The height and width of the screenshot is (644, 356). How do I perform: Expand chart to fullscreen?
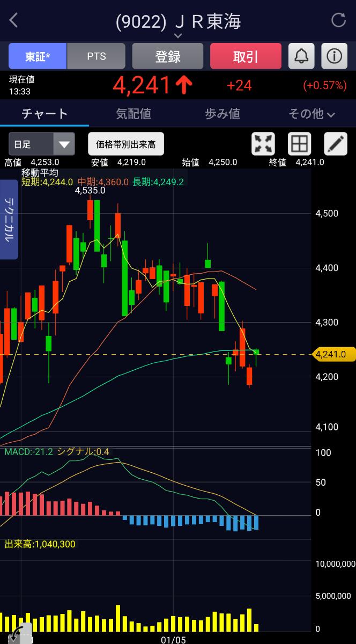pos(263,144)
